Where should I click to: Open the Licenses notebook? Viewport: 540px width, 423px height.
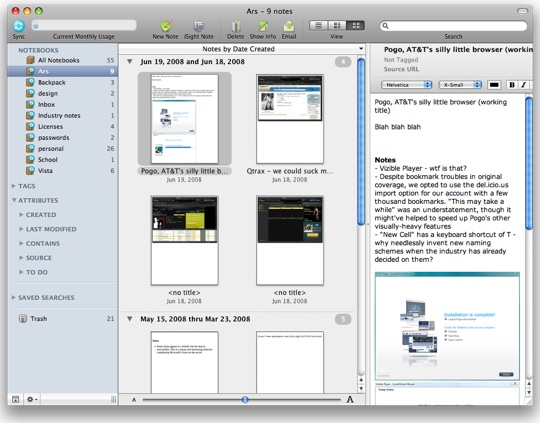click(x=62, y=126)
